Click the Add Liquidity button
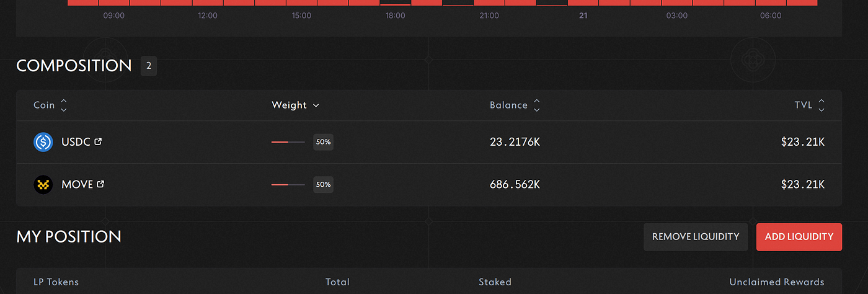Screen dimensions: 868x294 pyautogui.click(x=799, y=237)
